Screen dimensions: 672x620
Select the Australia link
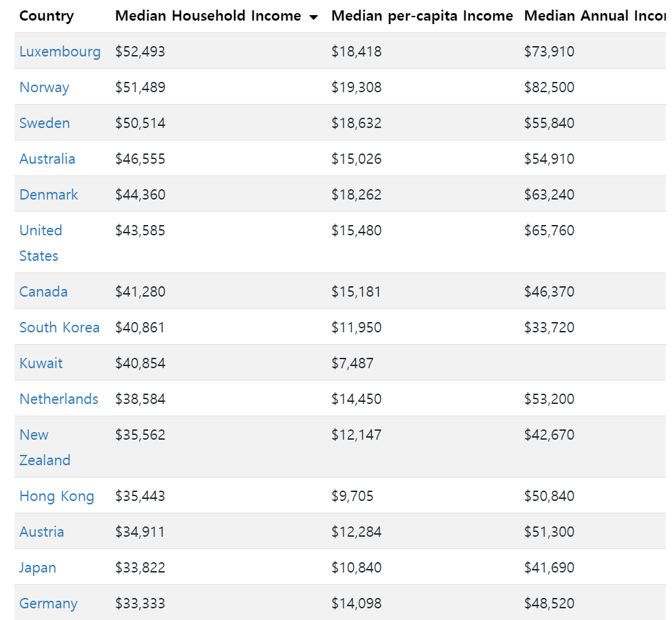[x=47, y=159]
